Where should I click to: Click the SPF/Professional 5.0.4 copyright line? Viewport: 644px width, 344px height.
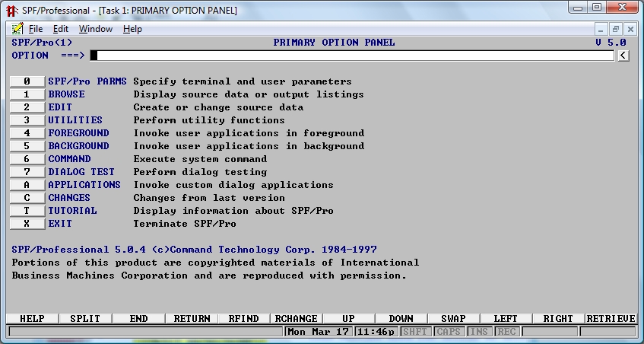click(195, 250)
